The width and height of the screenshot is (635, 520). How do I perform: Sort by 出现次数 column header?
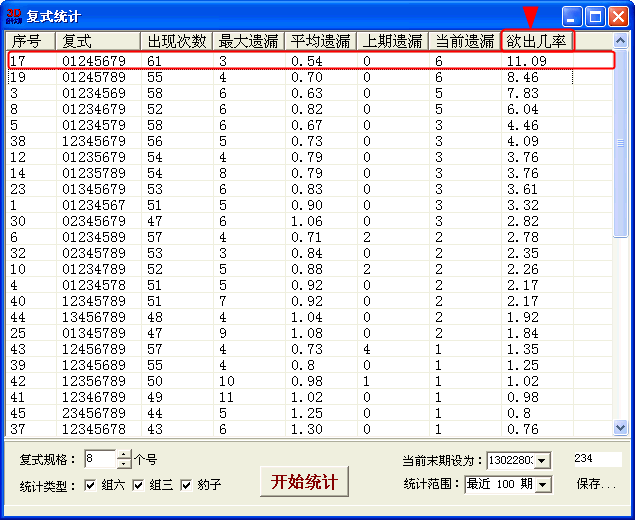click(176, 41)
